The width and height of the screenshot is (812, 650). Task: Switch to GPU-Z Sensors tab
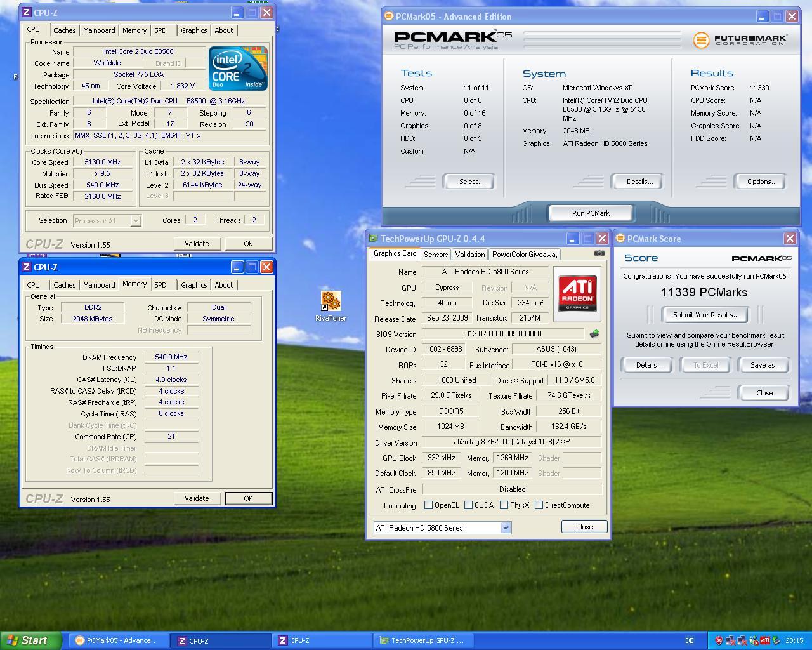click(x=436, y=254)
